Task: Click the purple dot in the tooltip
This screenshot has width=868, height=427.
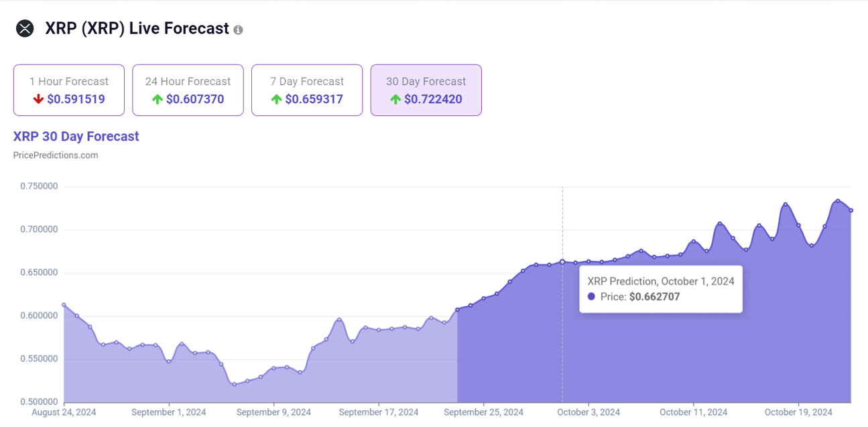Action: click(591, 296)
